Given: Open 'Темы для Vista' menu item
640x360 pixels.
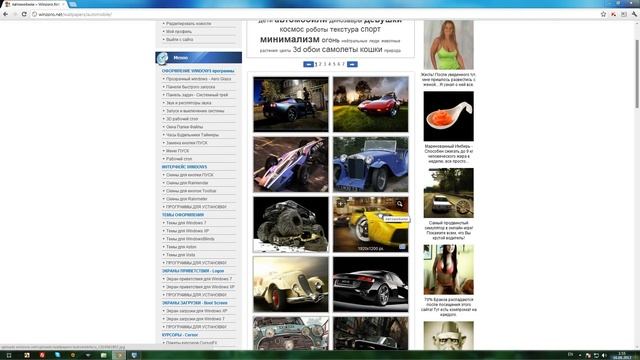Looking at the screenshot, I should [180, 255].
